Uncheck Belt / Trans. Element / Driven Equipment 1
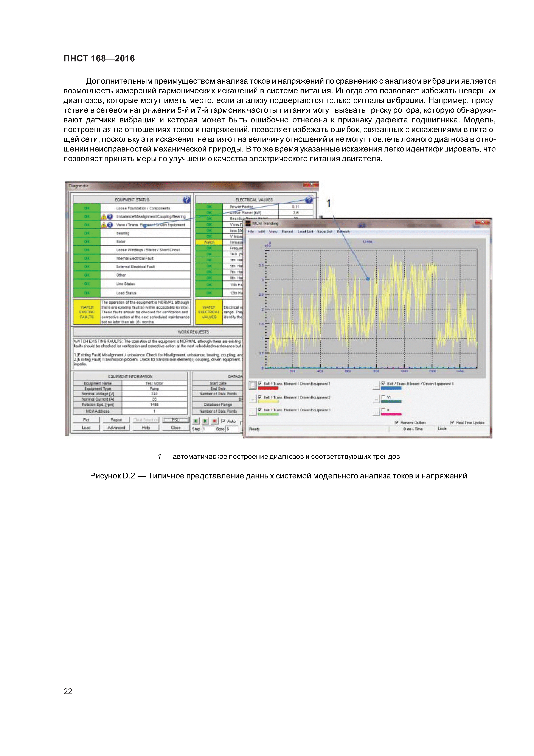This screenshot has width=534, height=756. 260,383
